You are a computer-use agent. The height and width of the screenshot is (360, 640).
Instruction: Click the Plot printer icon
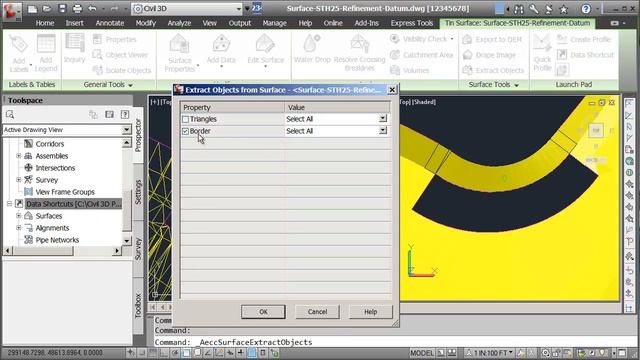[77, 9]
